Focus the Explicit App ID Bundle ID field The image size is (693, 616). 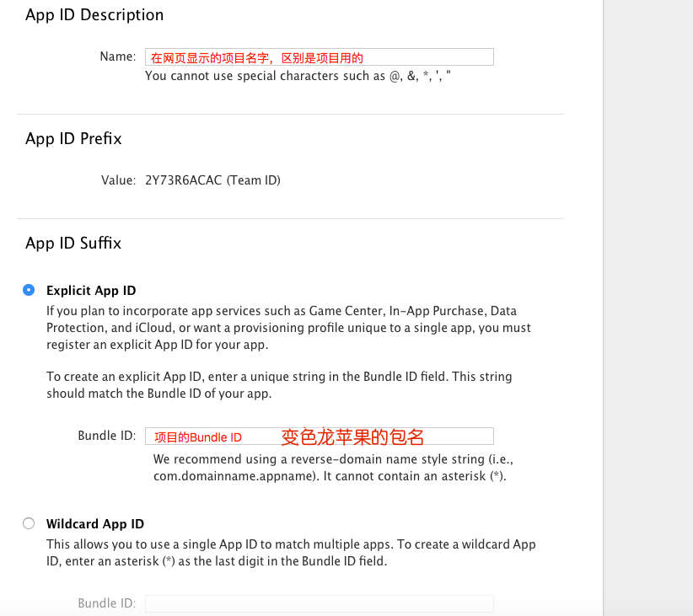coord(319,437)
